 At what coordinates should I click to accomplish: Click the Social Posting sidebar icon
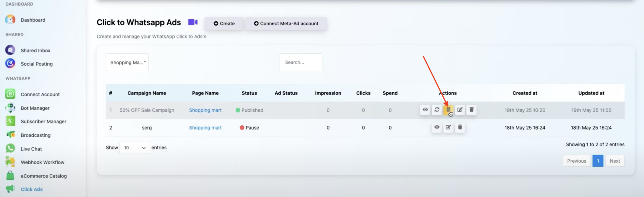10,63
